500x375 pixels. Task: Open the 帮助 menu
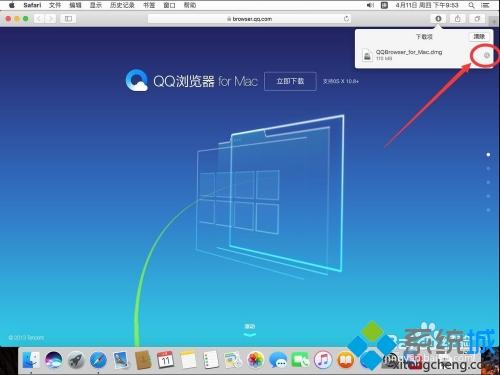pyautogui.click(x=190, y=5)
